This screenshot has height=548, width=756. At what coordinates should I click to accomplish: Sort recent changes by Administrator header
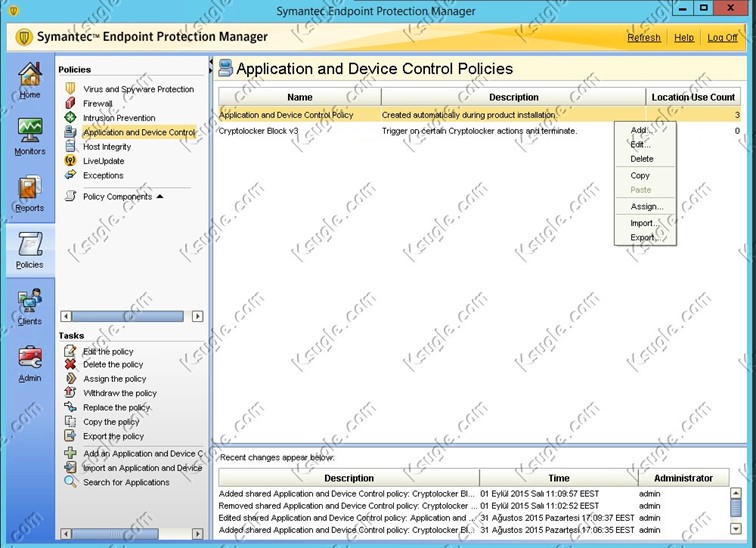tap(683, 478)
